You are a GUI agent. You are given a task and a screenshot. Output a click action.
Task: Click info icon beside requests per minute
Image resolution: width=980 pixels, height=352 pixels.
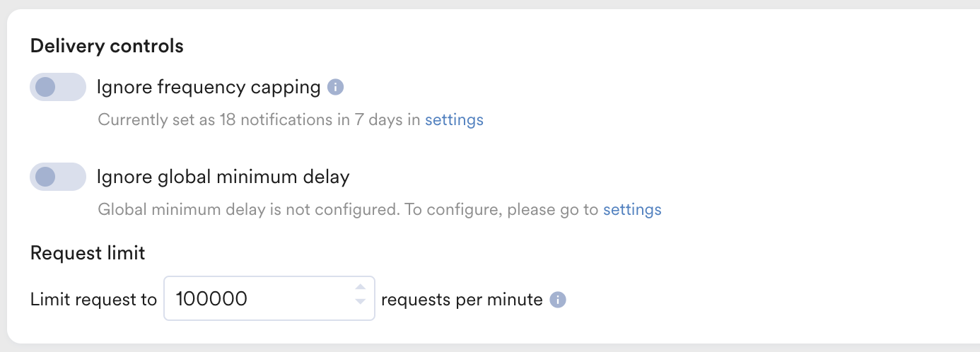click(558, 300)
